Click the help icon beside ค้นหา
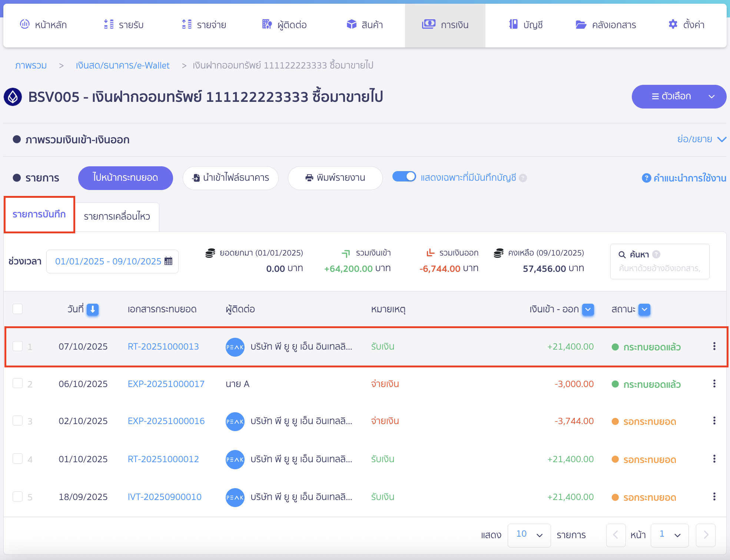 pyautogui.click(x=656, y=254)
